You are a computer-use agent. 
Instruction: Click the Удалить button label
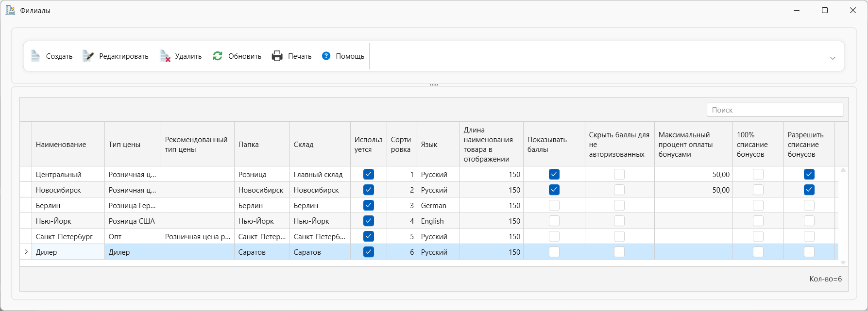[x=188, y=56]
